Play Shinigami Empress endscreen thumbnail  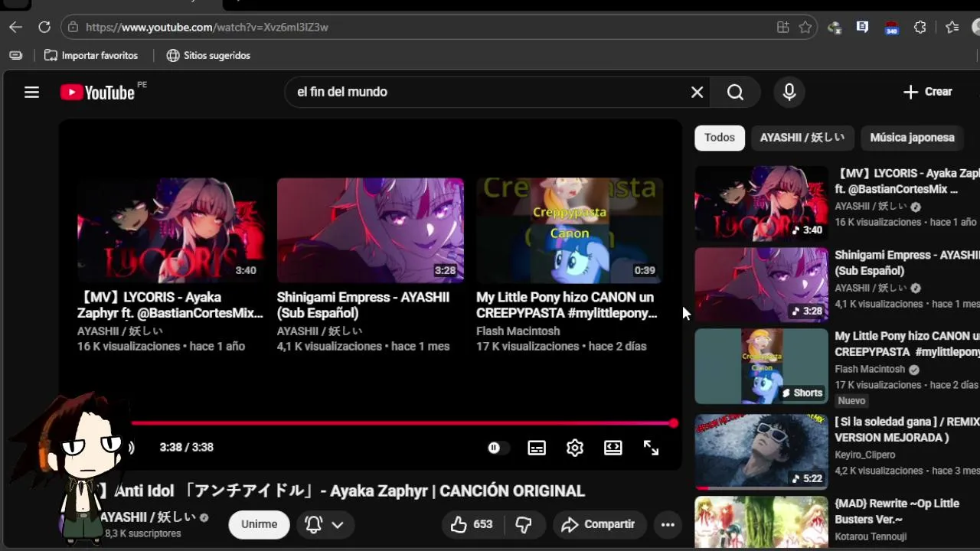370,230
